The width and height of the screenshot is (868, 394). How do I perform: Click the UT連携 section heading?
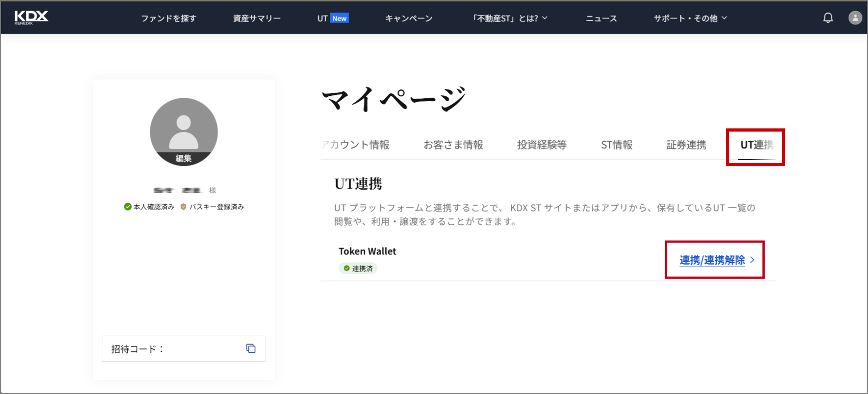click(x=358, y=184)
